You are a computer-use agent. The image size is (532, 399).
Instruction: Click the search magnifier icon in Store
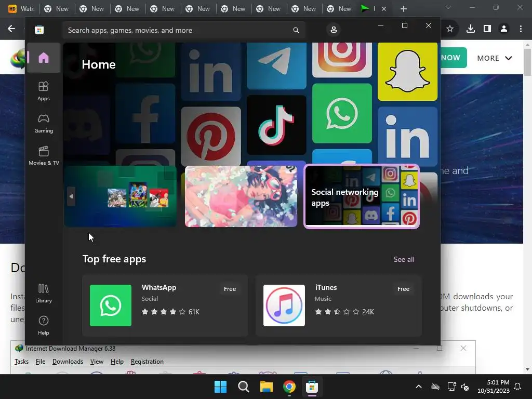pos(296,30)
